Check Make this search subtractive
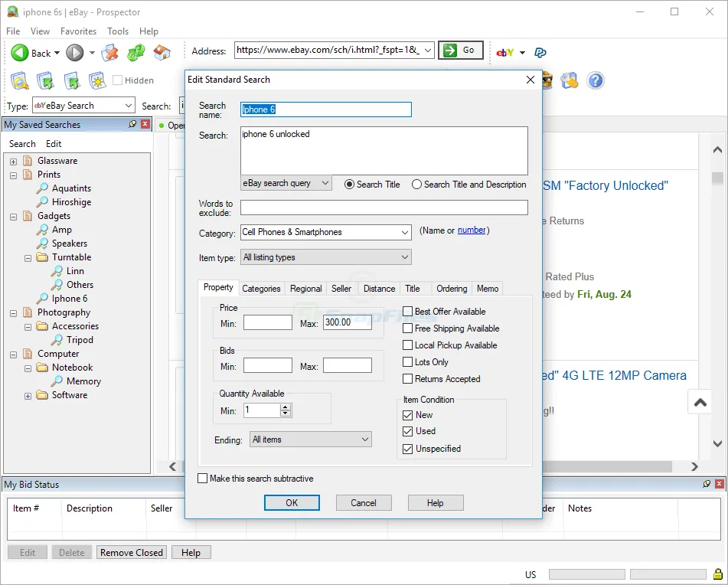This screenshot has height=585, width=728. 202,479
